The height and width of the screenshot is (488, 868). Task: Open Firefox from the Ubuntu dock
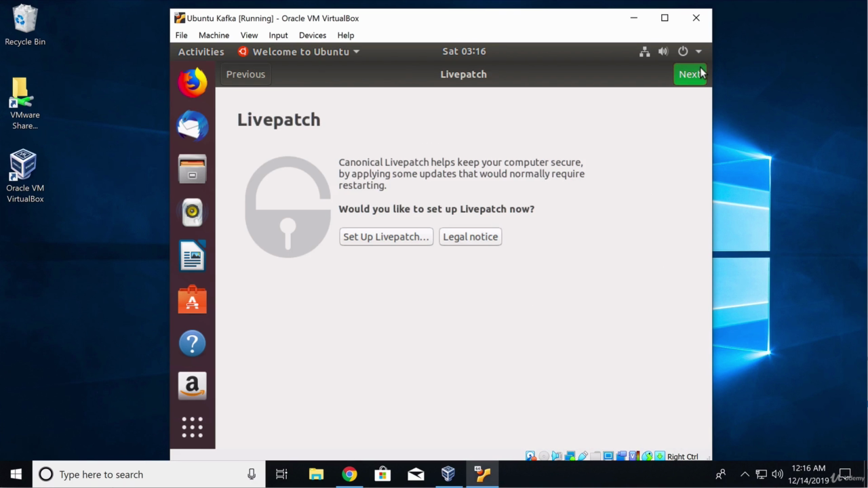(x=193, y=82)
